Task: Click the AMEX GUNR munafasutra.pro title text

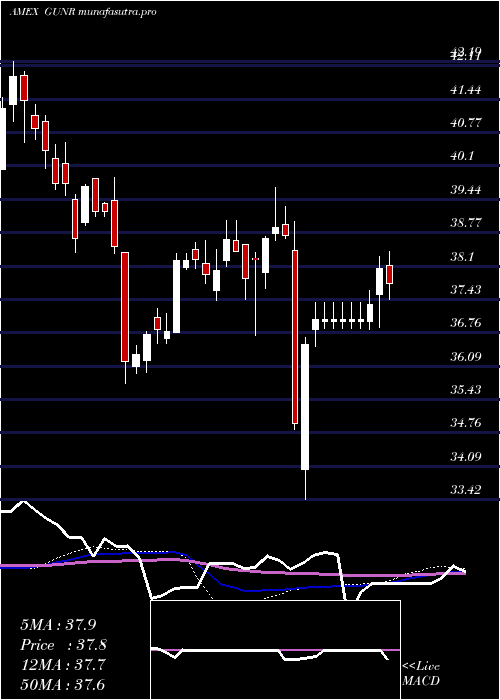Action: [83, 12]
